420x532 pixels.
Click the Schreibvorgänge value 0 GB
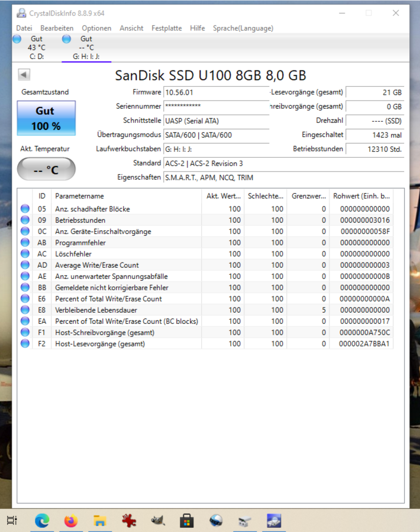coord(375,106)
